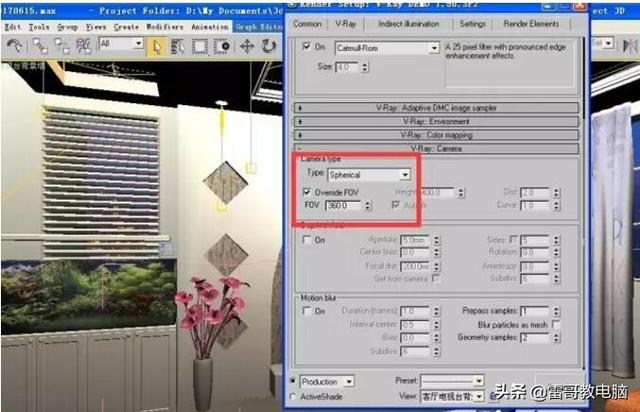This screenshot has height=412, width=640.
Task: Toggle the Override FOV checkbox
Action: pos(307,192)
